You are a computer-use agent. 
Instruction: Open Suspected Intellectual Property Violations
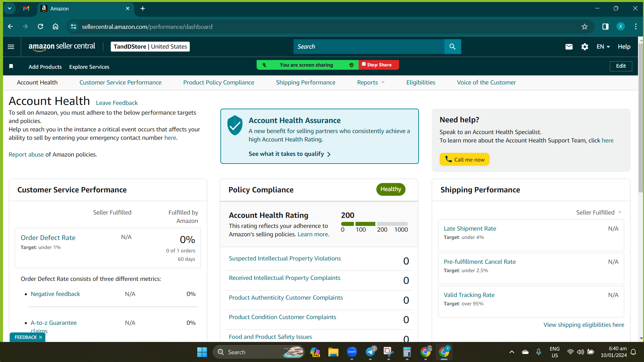pyautogui.click(x=285, y=258)
